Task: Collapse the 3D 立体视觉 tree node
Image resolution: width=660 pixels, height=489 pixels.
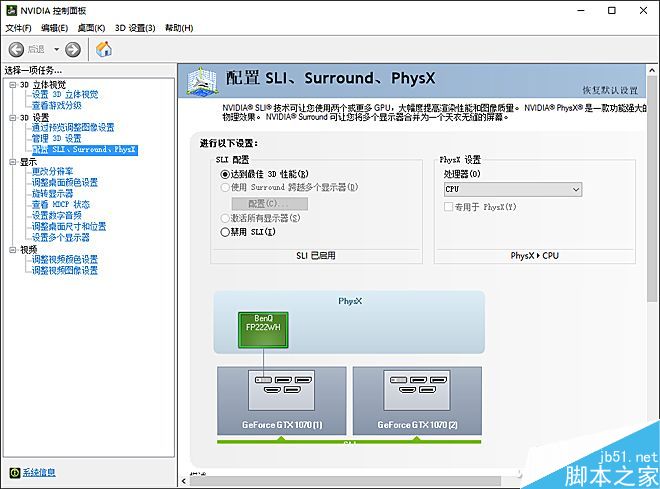Action: click(x=13, y=85)
